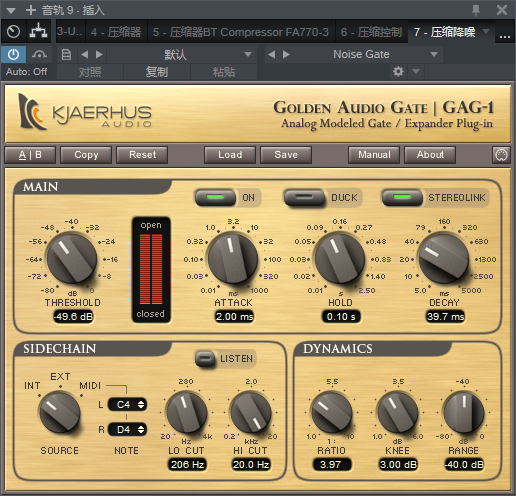Enable the sidechain LISTEN switch
The width and height of the screenshot is (516, 496).
tap(205, 359)
